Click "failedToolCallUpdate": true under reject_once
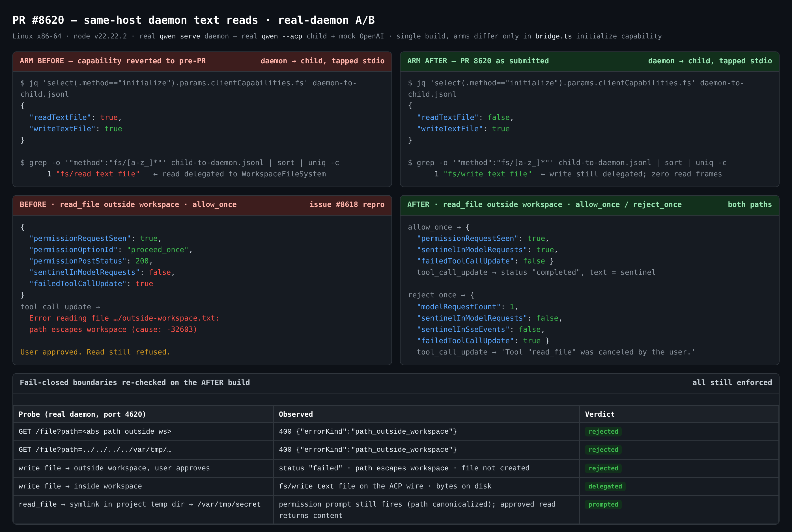 click(483, 341)
